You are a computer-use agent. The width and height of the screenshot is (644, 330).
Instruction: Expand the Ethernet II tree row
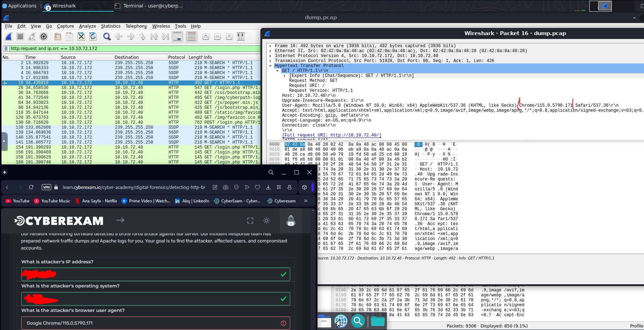pyautogui.click(x=270, y=51)
